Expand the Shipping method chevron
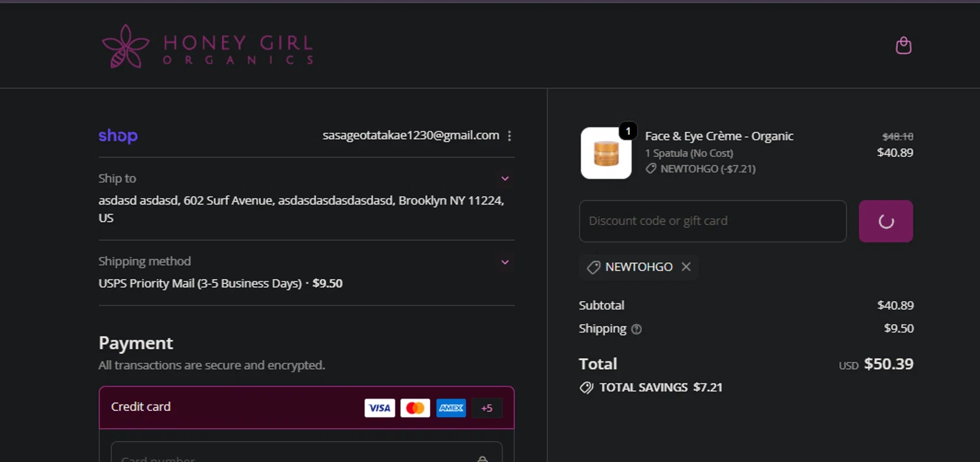This screenshot has height=462, width=980. point(505,262)
